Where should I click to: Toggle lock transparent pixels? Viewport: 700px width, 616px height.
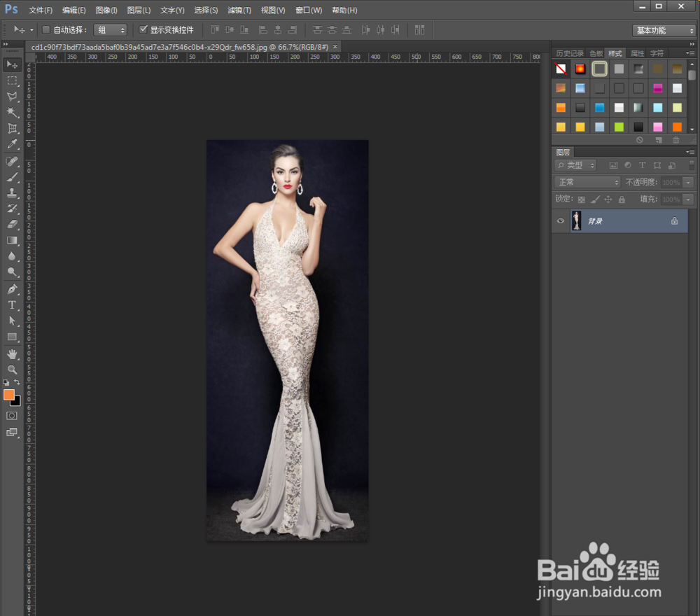[581, 199]
